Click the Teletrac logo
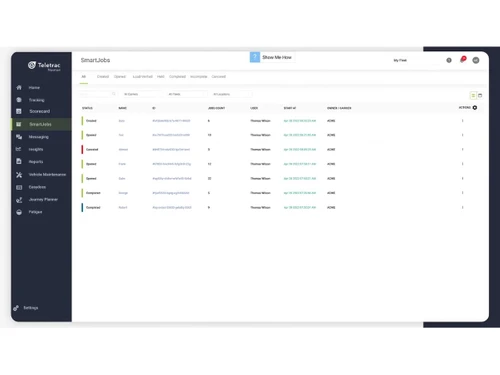 tap(44, 66)
